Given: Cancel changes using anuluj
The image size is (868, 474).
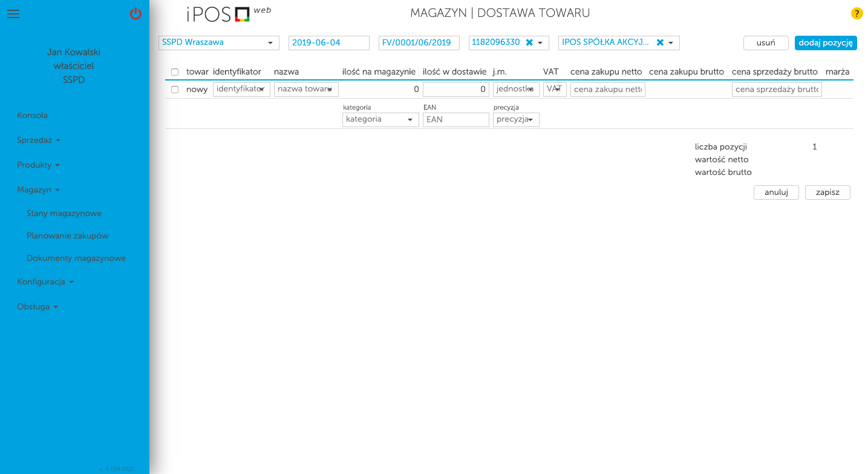Looking at the screenshot, I should (776, 192).
